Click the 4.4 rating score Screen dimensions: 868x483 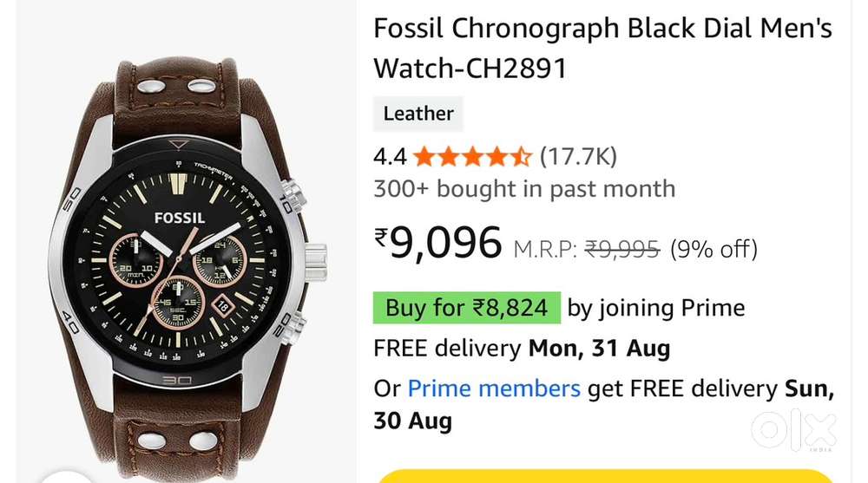point(391,157)
